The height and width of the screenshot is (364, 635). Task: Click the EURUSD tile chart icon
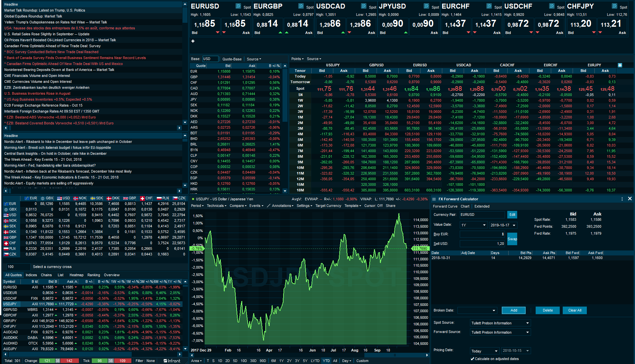238,6
